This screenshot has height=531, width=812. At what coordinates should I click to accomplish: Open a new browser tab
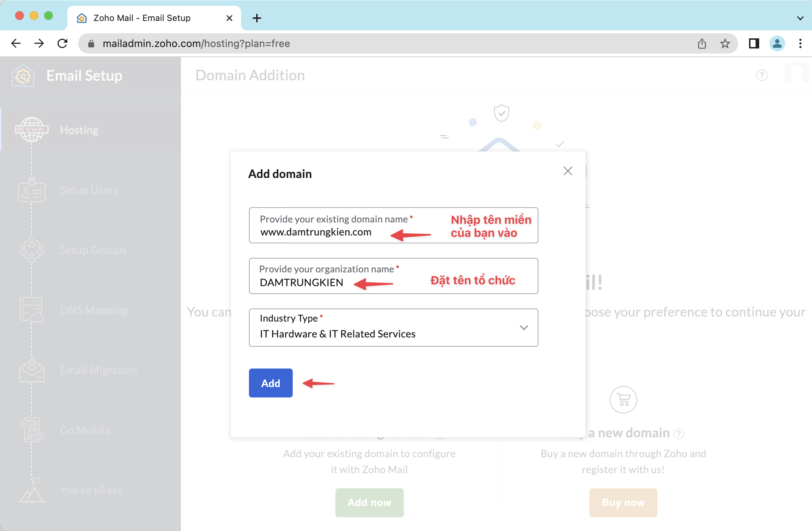[257, 18]
